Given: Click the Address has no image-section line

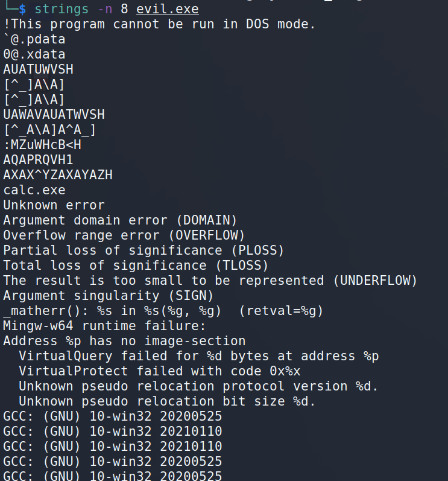Looking at the screenshot, I should click(x=124, y=341).
